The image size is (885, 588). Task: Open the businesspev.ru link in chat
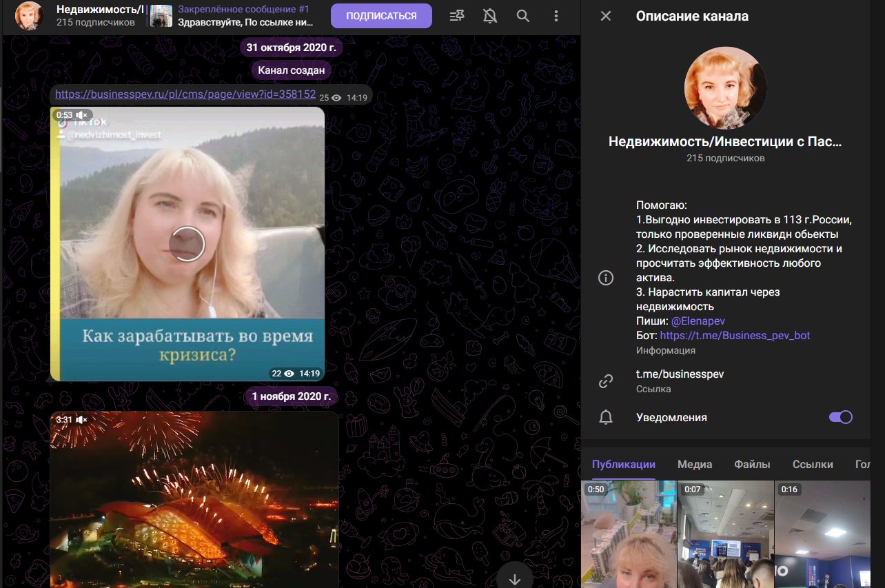[185, 94]
